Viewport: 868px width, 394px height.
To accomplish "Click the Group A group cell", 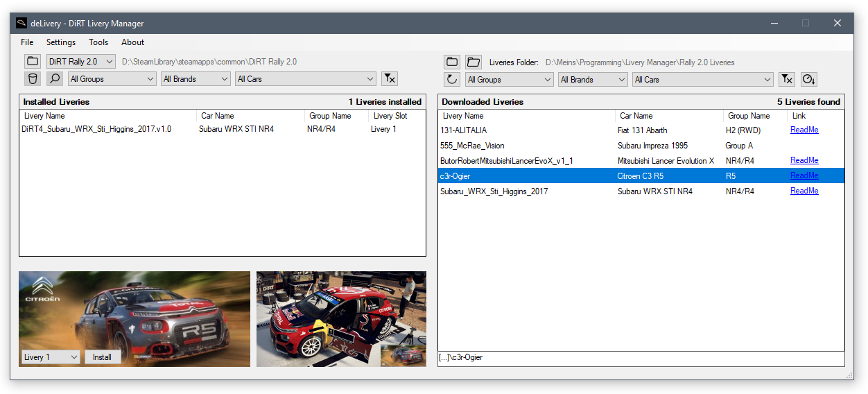I will point(740,146).
